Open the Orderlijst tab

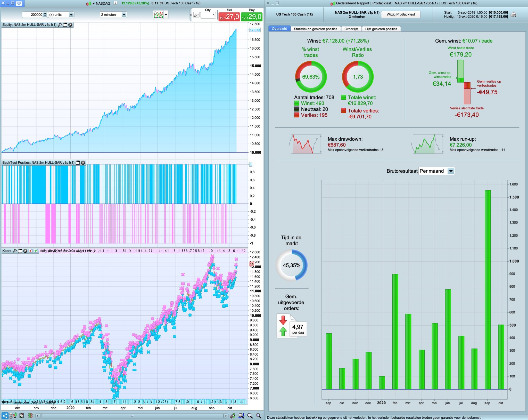(351, 29)
